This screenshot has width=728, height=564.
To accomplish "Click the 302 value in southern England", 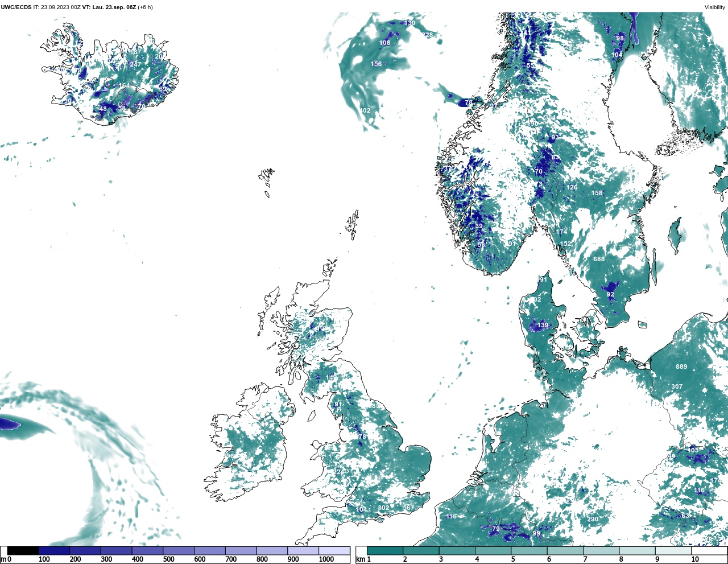I will coord(384,508).
